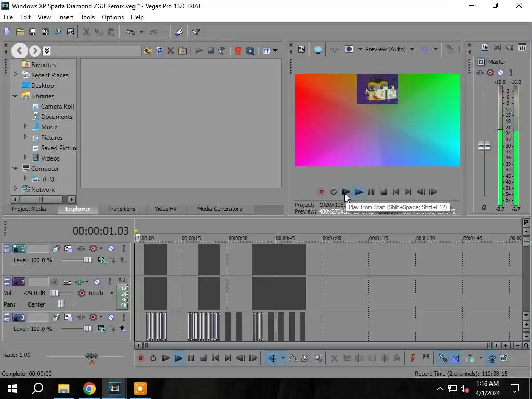This screenshot has height=399, width=532.
Task: Click Record button in timeline transport bar
Action: [140, 358]
